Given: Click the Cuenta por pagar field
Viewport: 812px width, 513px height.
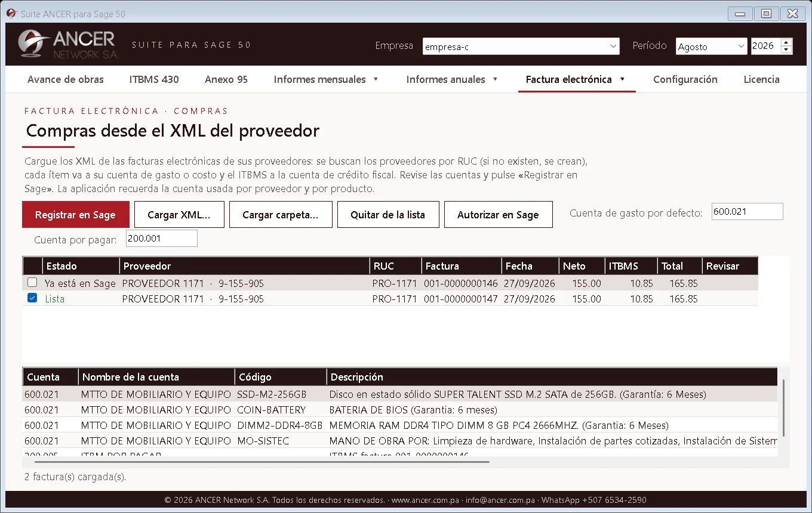Looking at the screenshot, I should pos(161,239).
